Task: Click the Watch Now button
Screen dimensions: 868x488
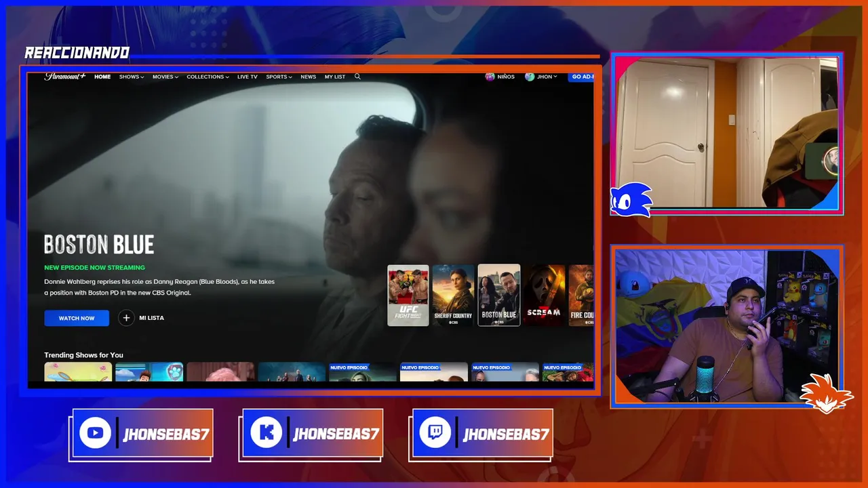Action: pyautogui.click(x=77, y=318)
